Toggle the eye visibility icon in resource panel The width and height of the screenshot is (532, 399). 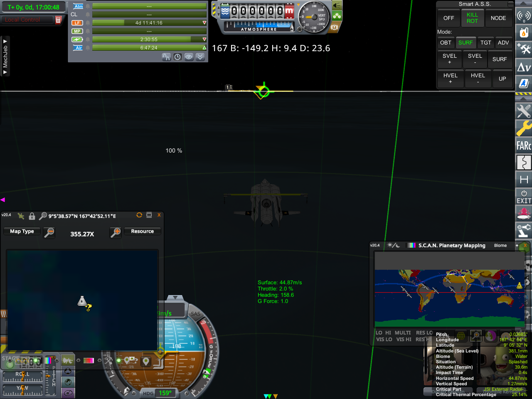tap(189, 57)
